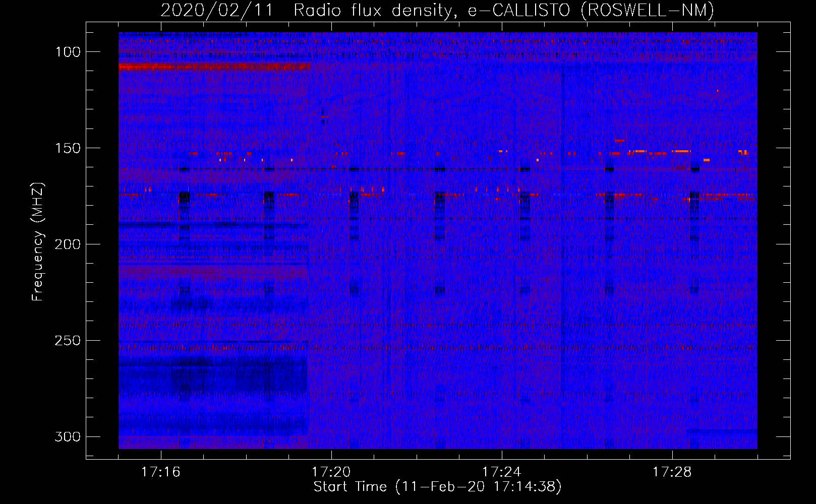The width and height of the screenshot is (816, 504).
Task: Select the 17:16 time tick label
Action: 160,472
